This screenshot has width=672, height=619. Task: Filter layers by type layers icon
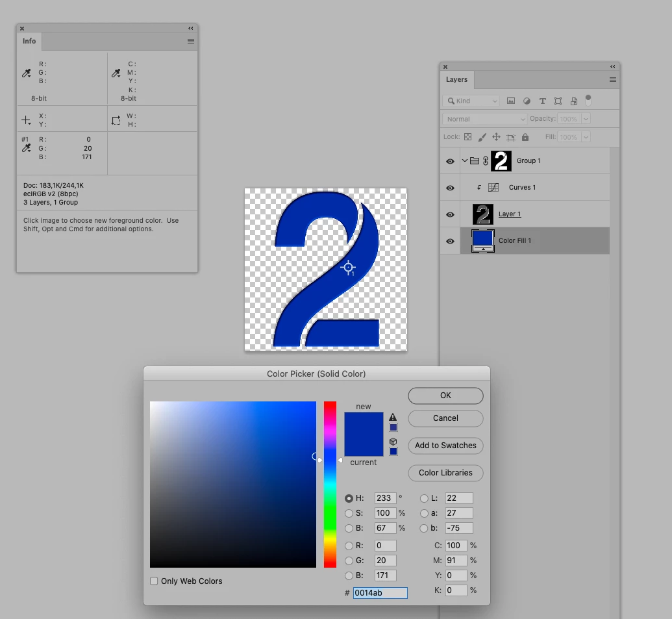click(x=543, y=101)
